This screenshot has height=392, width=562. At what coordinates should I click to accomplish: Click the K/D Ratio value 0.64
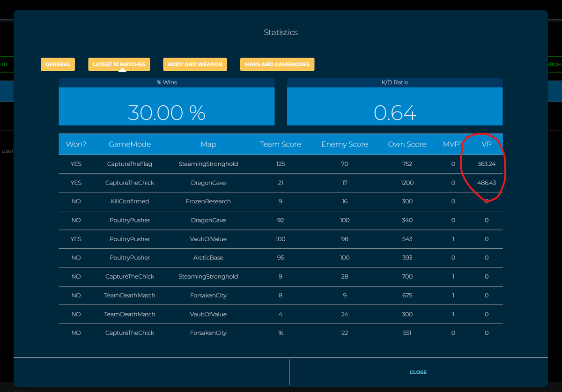(x=395, y=112)
